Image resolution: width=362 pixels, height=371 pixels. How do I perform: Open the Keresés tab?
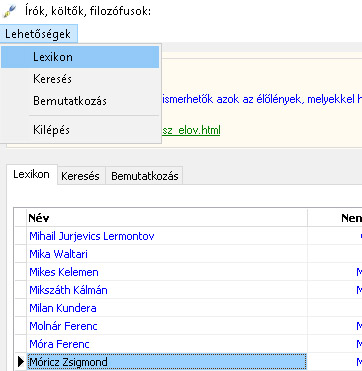[x=81, y=176]
